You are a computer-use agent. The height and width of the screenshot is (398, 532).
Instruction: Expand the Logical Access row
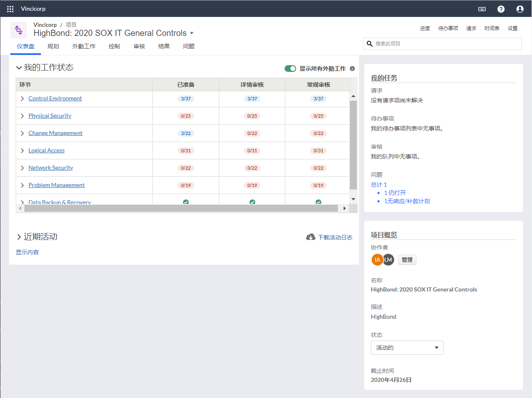(x=22, y=151)
